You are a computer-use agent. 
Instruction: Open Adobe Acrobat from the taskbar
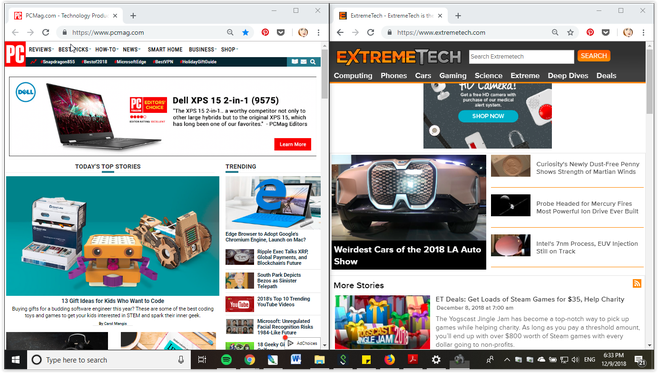(413, 360)
